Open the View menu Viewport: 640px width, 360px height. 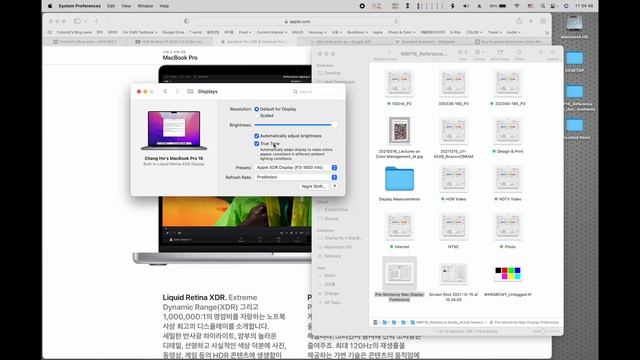(126, 6)
